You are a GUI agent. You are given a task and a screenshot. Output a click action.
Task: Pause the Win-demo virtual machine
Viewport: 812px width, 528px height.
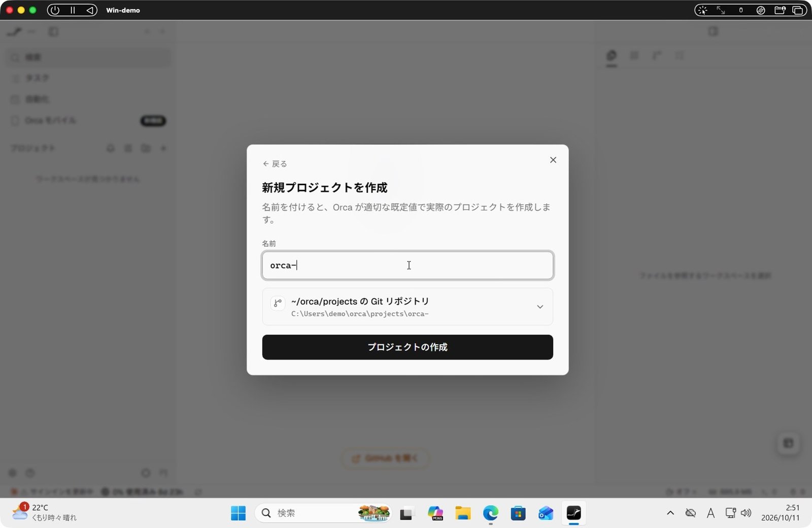click(73, 10)
